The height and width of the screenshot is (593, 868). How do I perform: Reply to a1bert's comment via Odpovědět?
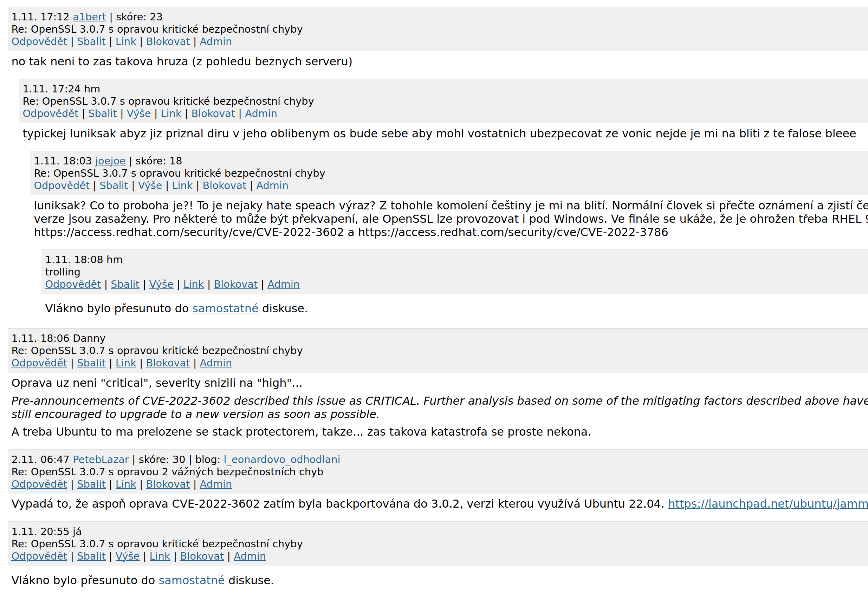coord(39,41)
